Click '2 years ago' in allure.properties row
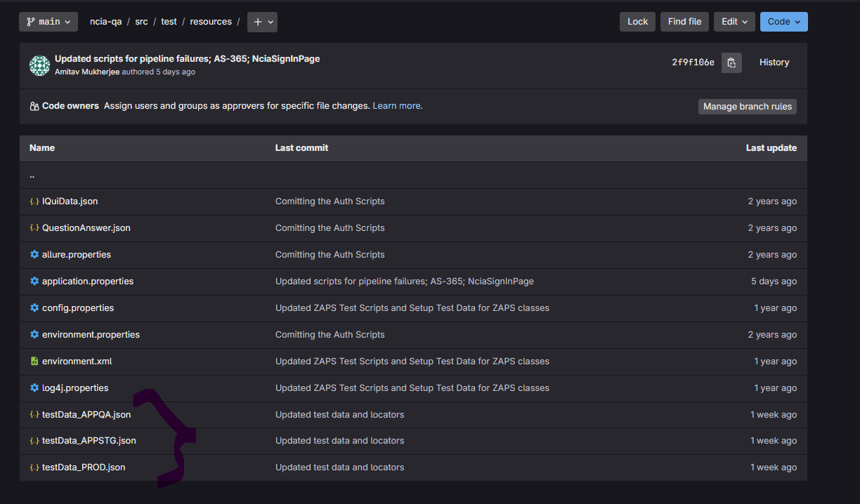 pyautogui.click(x=772, y=255)
